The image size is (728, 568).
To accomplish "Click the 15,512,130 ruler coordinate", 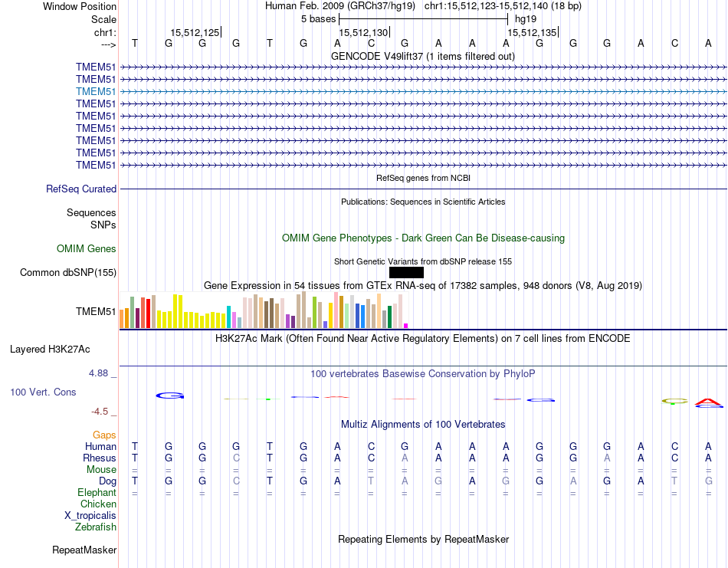I will [x=363, y=32].
